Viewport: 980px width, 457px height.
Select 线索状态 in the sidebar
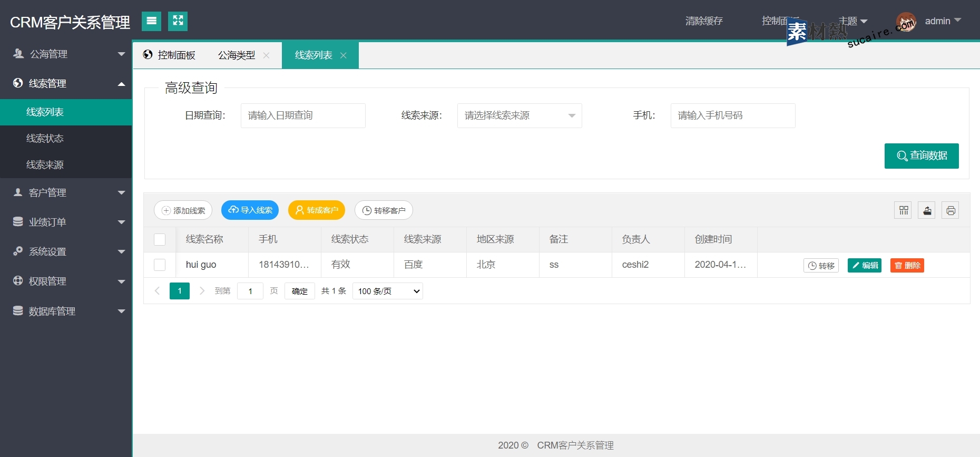pos(66,139)
